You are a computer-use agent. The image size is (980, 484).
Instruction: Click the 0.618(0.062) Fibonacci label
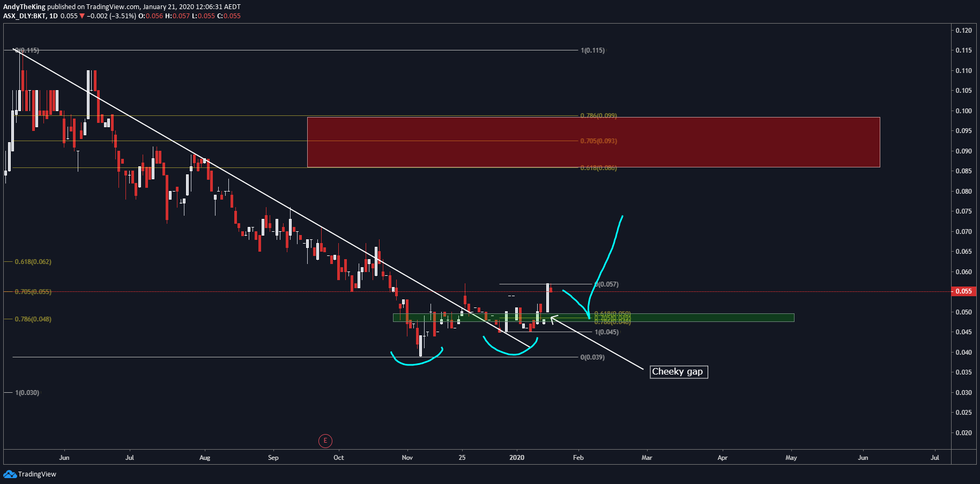pos(33,262)
